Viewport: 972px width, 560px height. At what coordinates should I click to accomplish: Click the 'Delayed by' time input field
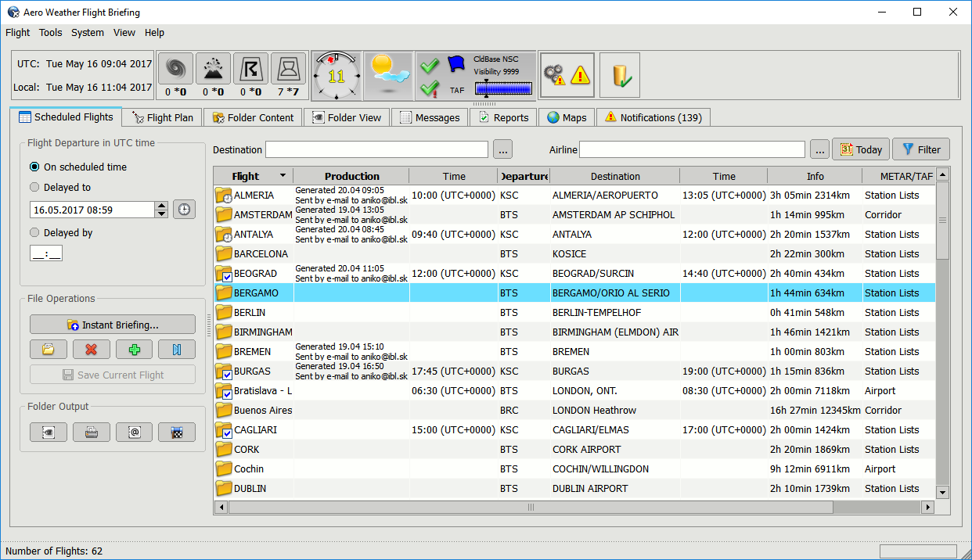coord(46,253)
